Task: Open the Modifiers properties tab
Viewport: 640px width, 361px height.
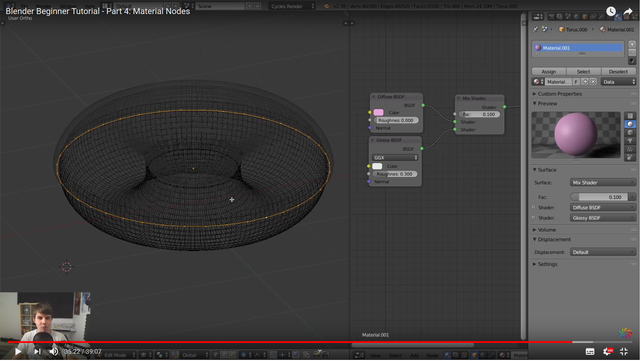Action: pos(602,16)
